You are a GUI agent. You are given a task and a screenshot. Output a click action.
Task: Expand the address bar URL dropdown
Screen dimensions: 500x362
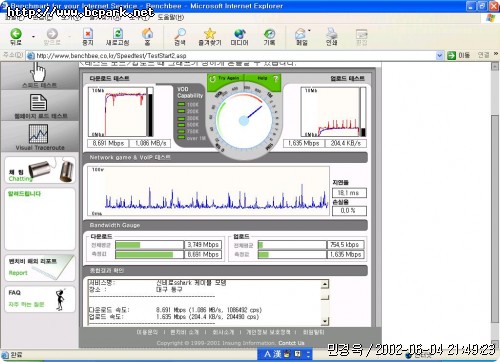pos(440,55)
